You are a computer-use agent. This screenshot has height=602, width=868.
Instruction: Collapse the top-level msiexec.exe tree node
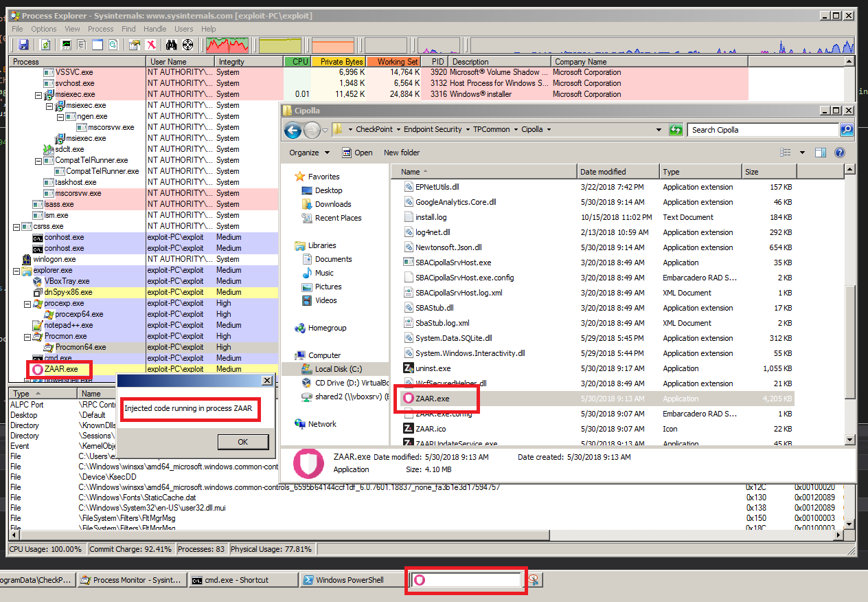(39, 94)
